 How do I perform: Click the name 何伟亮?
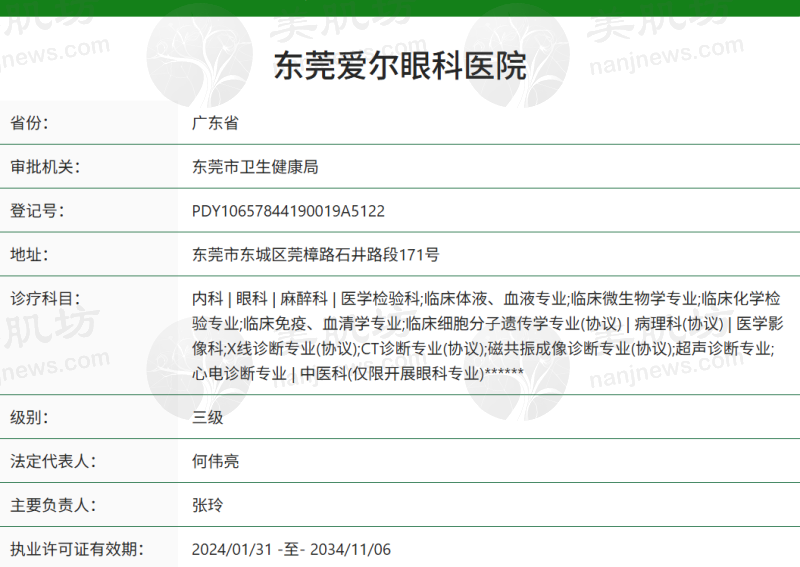[215, 461]
